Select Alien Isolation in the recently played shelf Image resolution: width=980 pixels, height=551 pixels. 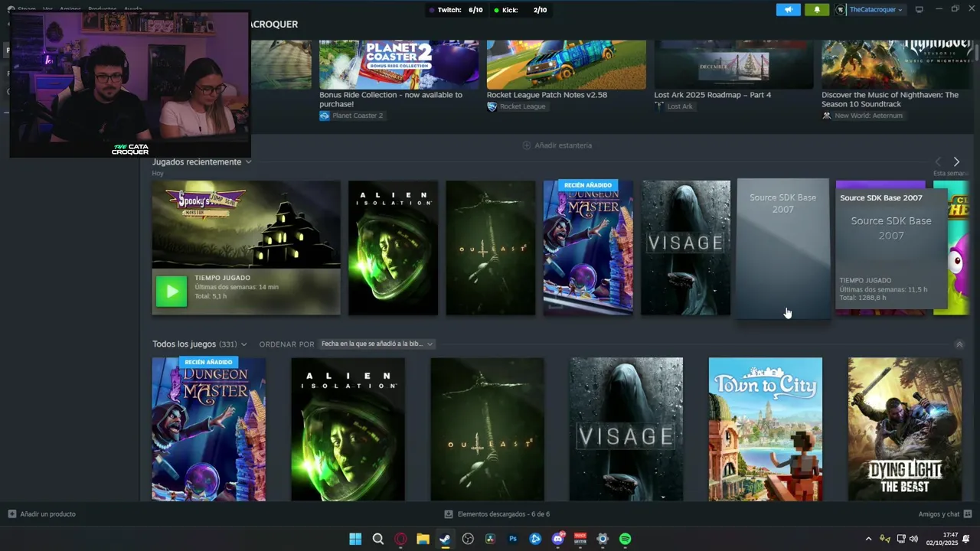pos(393,248)
